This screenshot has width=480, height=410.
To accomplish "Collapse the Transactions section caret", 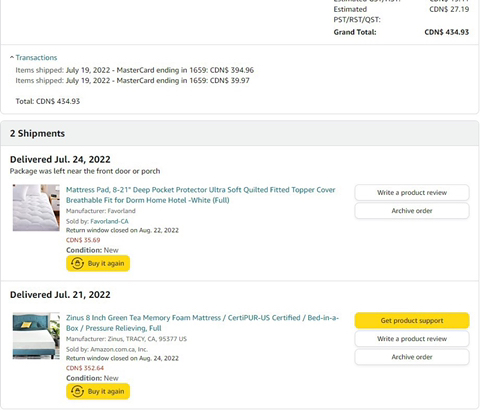I will 12,58.
